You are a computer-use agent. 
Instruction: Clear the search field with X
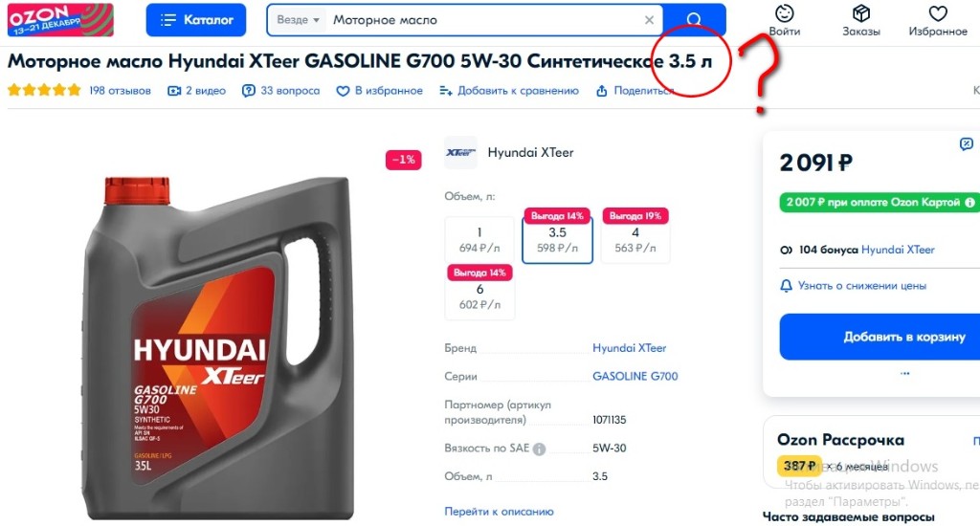pos(650,20)
